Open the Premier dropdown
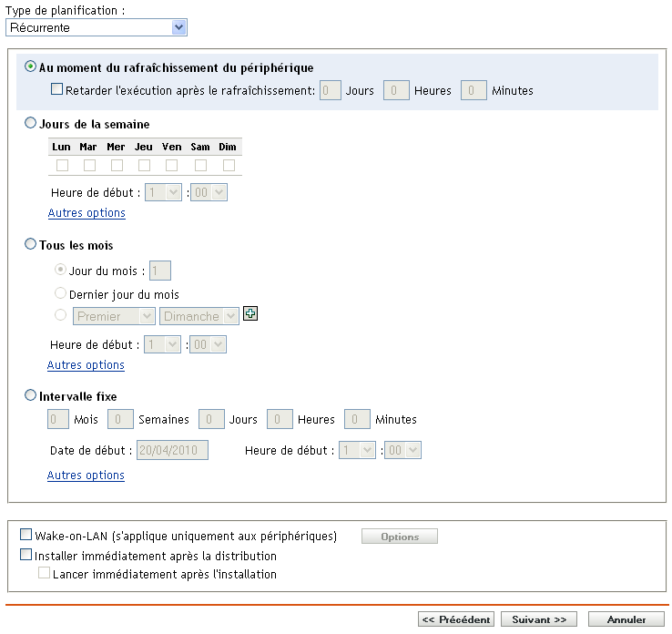This screenshot has width=672, height=634. click(x=114, y=316)
